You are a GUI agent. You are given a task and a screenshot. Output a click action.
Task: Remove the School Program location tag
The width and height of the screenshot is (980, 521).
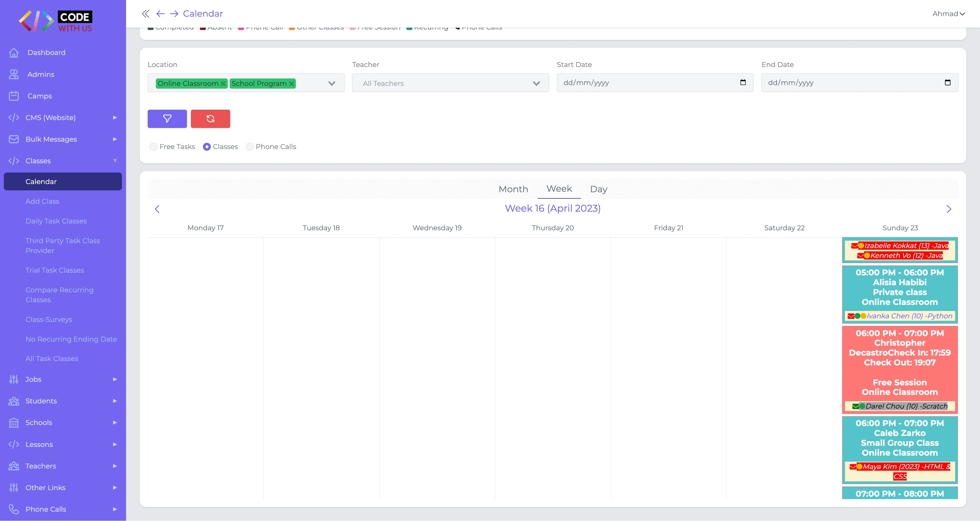click(x=291, y=83)
